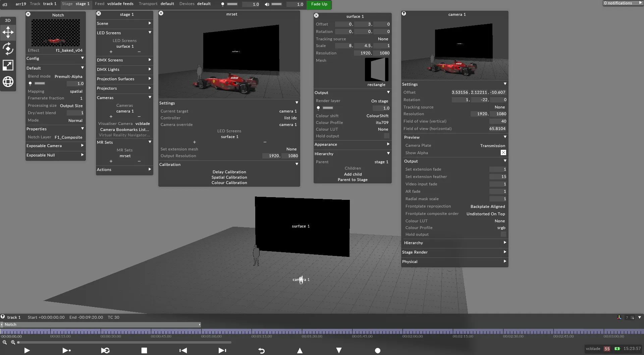Click the axis gizmo icon near notifications count
Screen dimensions: 644x355
[x=619, y=317]
